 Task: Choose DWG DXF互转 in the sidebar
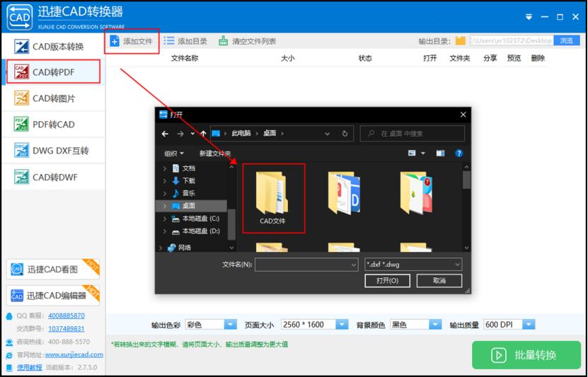[x=53, y=151]
